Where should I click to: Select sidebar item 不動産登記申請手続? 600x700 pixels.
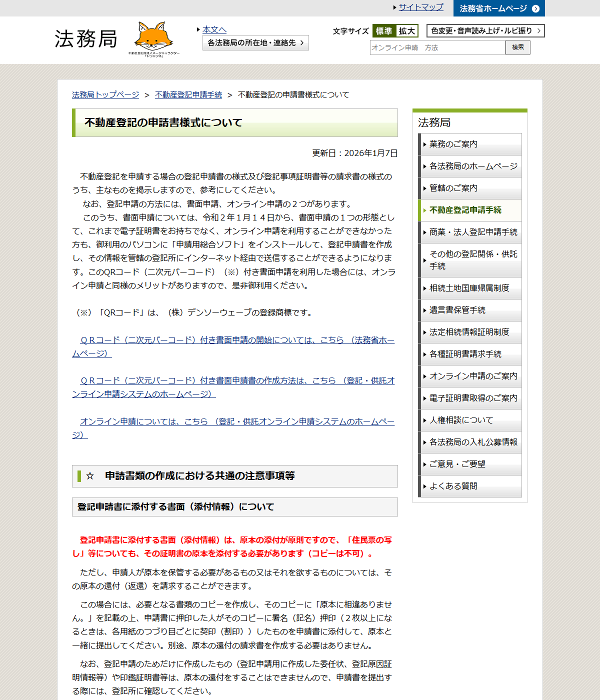pyautogui.click(x=470, y=210)
